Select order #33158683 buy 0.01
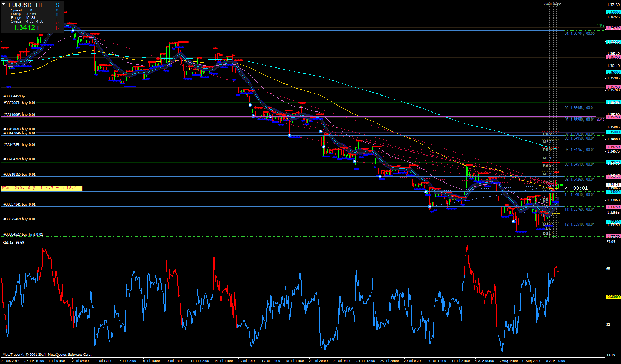 pyautogui.click(x=20, y=129)
